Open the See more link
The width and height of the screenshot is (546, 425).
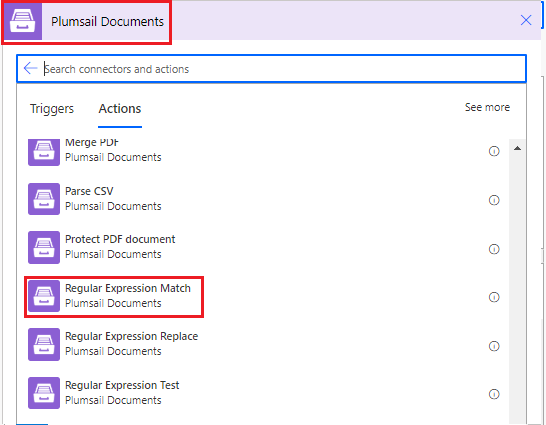[487, 107]
